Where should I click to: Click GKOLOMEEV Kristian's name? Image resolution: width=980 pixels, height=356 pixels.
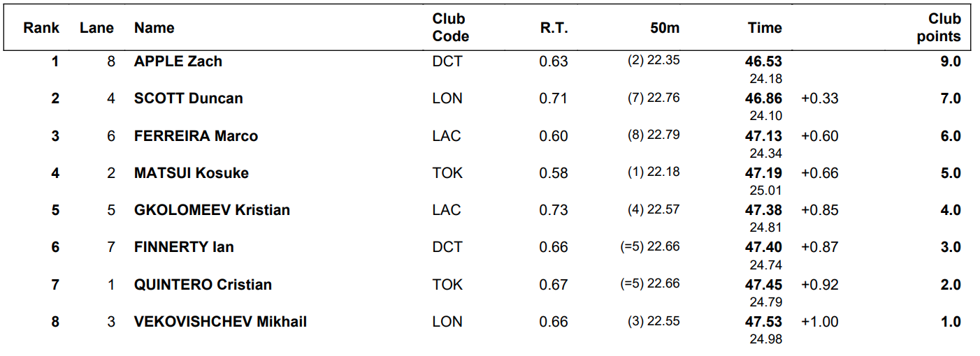pyautogui.click(x=212, y=210)
